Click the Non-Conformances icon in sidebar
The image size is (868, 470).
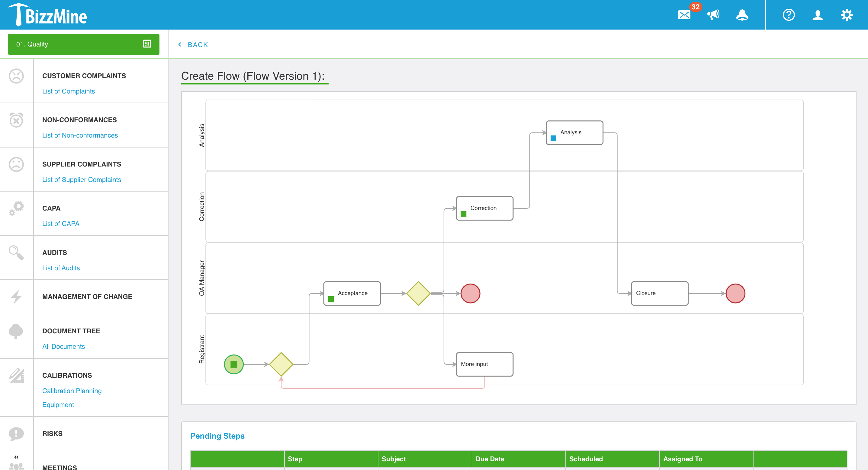16,120
